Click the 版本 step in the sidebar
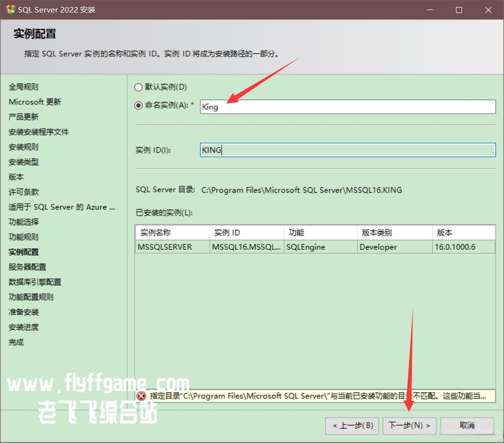 (16, 177)
